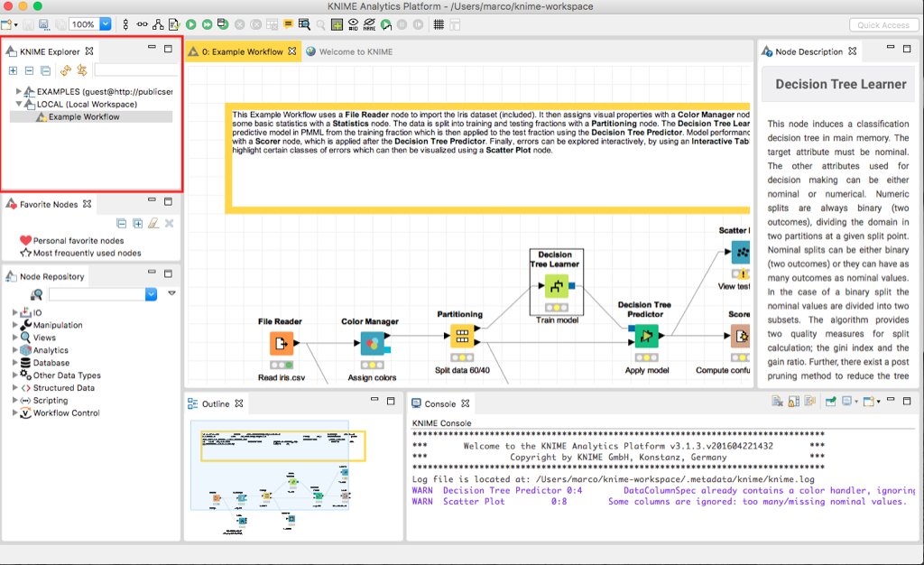Execute all executable nodes from the toolbar
Viewport: 924px width, 565px height.
coord(207,25)
